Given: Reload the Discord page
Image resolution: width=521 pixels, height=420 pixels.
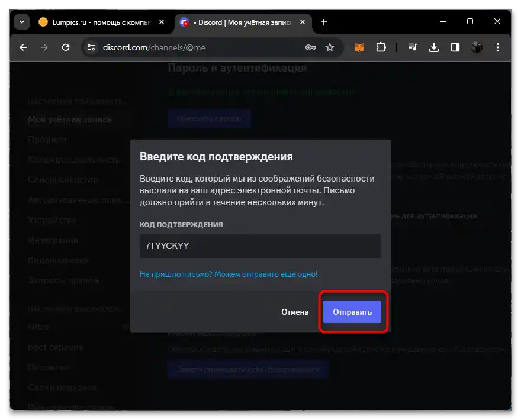Looking at the screenshot, I should pos(66,47).
